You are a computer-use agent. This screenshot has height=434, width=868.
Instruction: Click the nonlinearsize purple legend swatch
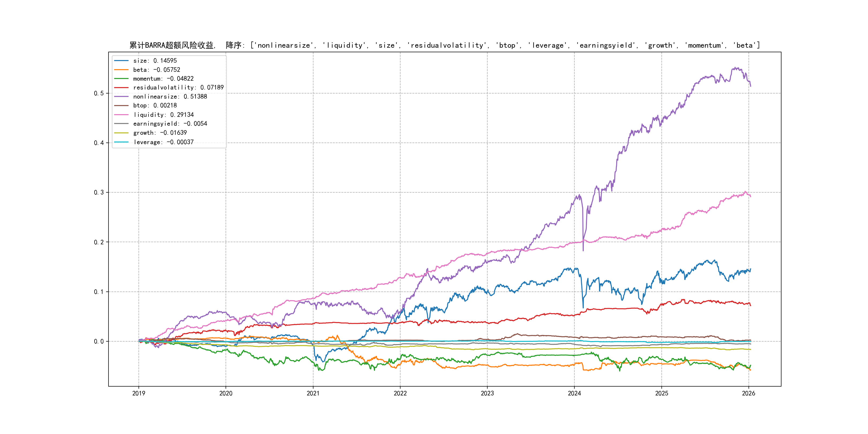pos(121,97)
